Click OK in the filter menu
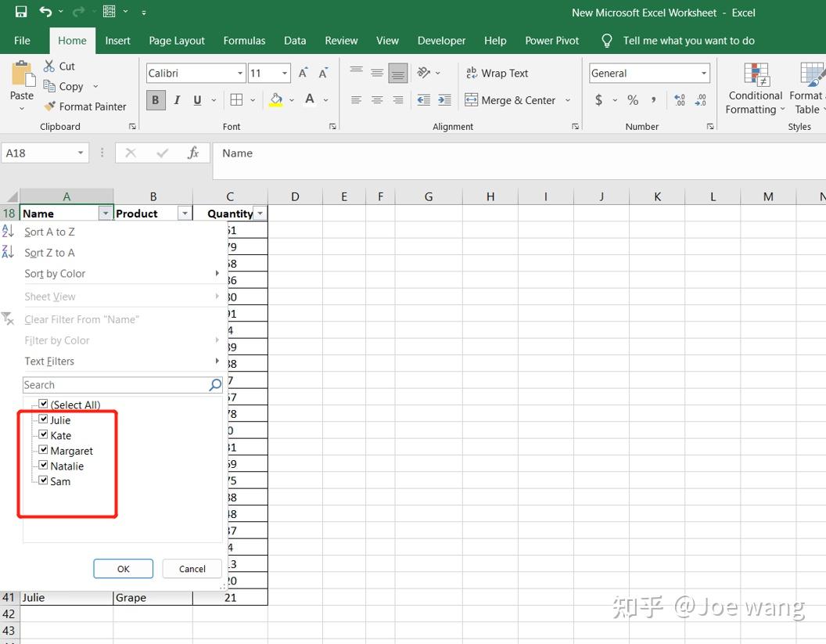The height and width of the screenshot is (644, 826). (124, 569)
